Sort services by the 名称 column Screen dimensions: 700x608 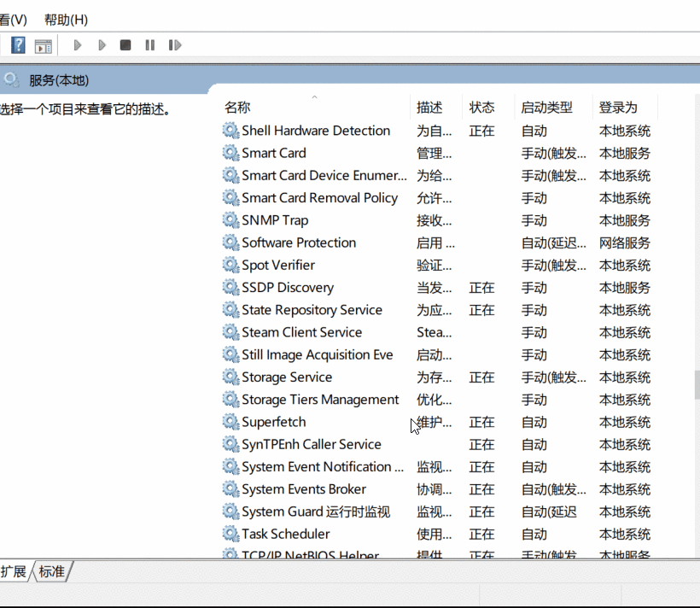pos(236,106)
